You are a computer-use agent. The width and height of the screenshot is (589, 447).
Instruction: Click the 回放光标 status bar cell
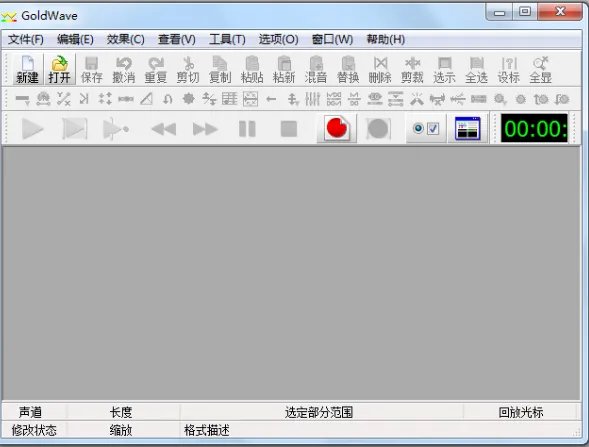(521, 412)
